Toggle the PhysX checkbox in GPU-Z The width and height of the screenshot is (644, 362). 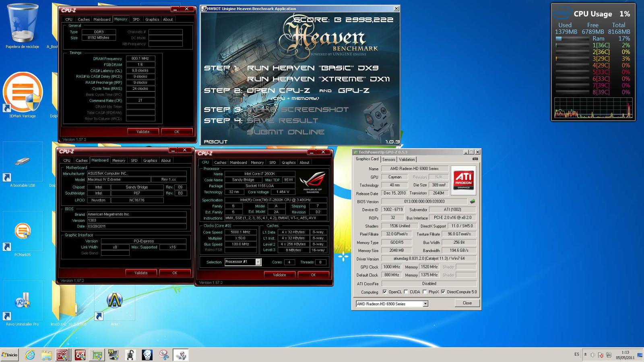[425, 292]
